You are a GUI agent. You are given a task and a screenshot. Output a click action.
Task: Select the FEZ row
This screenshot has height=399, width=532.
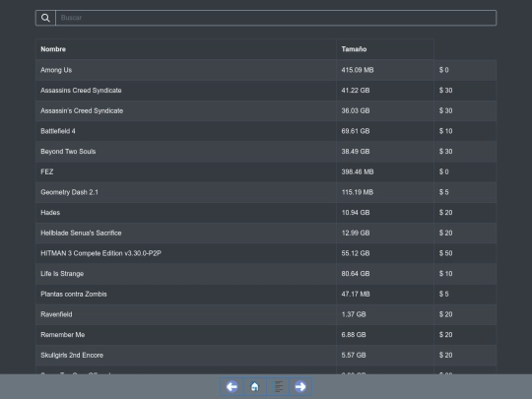coord(266,171)
